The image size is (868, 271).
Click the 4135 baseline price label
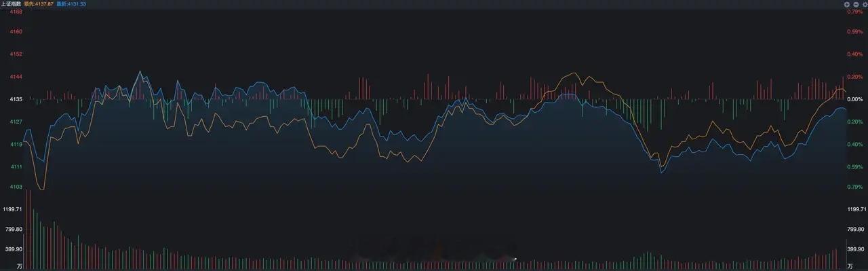coord(16,99)
